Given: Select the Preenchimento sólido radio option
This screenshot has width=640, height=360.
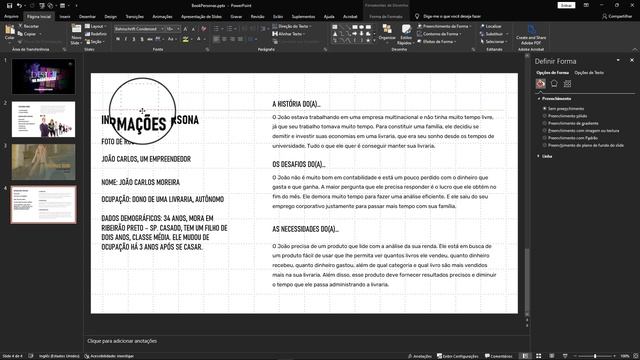Looking at the screenshot, I should click(x=544, y=116).
